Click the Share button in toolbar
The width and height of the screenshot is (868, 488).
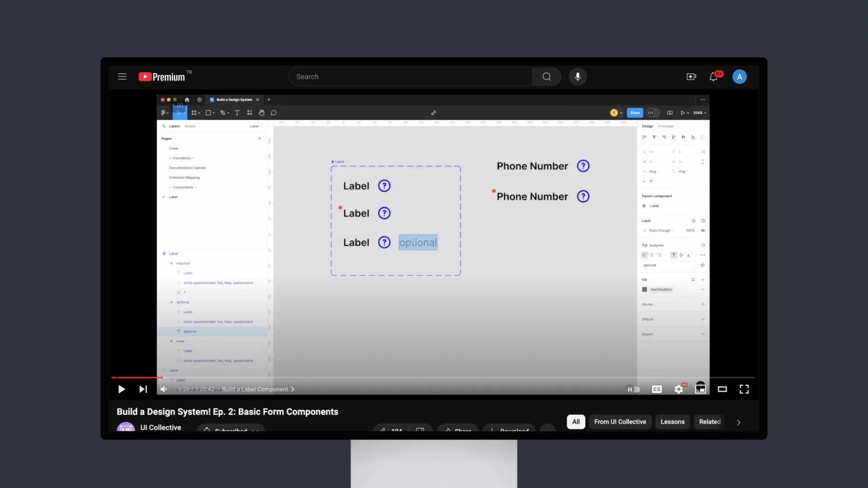click(x=635, y=113)
